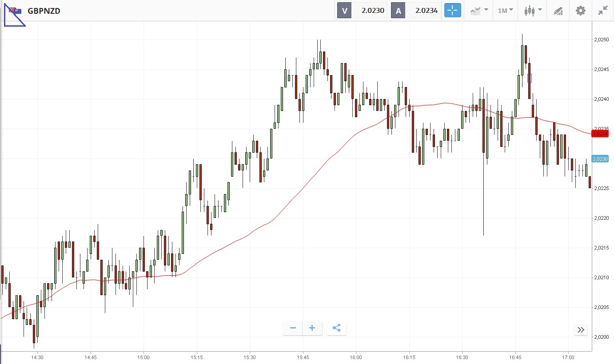Click the V sell price 2.0230 button
The height and width of the screenshot is (364, 614).
362,11
